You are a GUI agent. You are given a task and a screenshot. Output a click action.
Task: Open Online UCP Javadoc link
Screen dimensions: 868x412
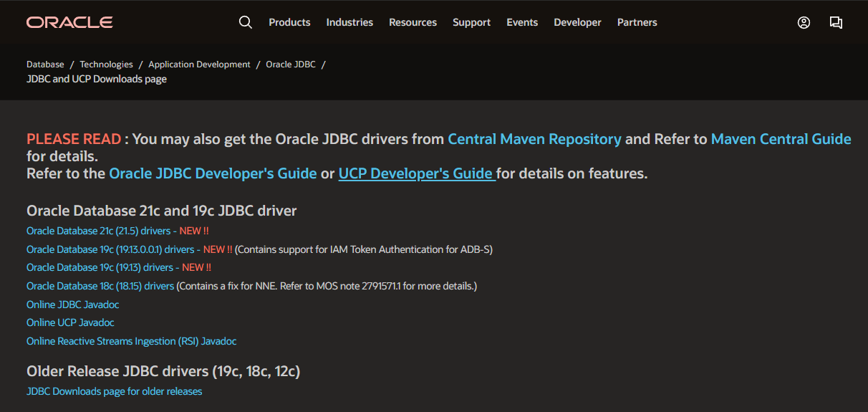(x=70, y=322)
